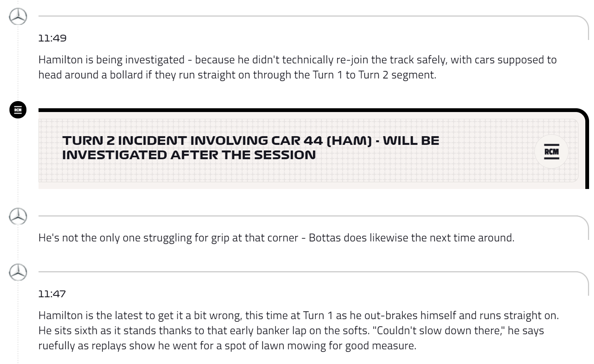The width and height of the screenshot is (594, 364).
Task: Click the black RCM circle icon on timeline
Action: (x=18, y=110)
